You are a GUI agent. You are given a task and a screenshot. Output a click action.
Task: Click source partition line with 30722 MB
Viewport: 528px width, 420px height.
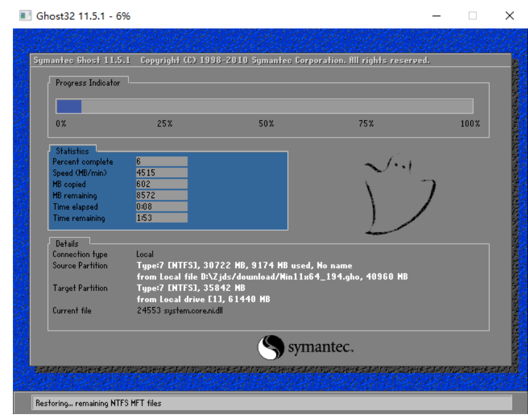click(x=245, y=265)
